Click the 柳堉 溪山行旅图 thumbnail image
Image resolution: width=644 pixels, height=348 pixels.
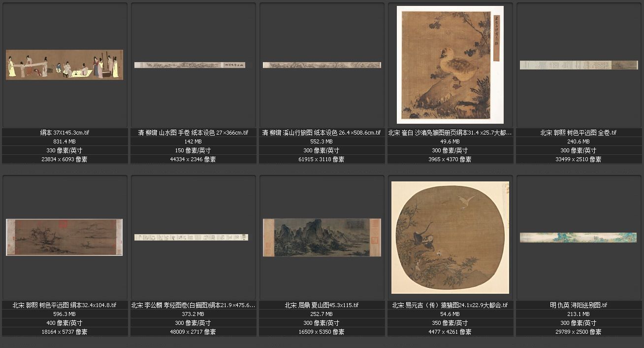point(322,65)
